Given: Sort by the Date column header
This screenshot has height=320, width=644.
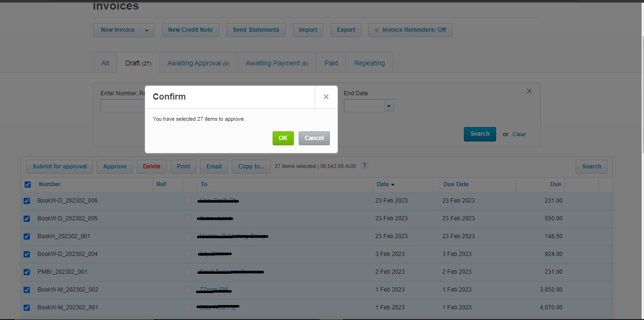Looking at the screenshot, I should pyautogui.click(x=385, y=184).
